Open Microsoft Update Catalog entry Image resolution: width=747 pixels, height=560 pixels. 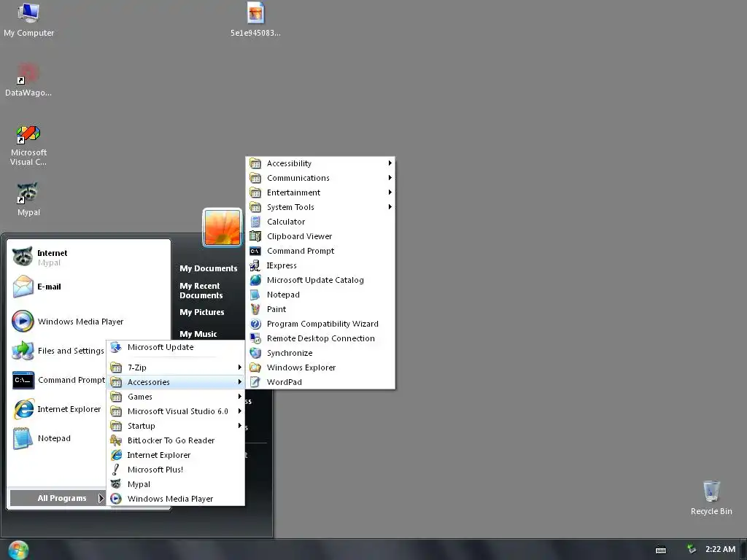click(320, 280)
